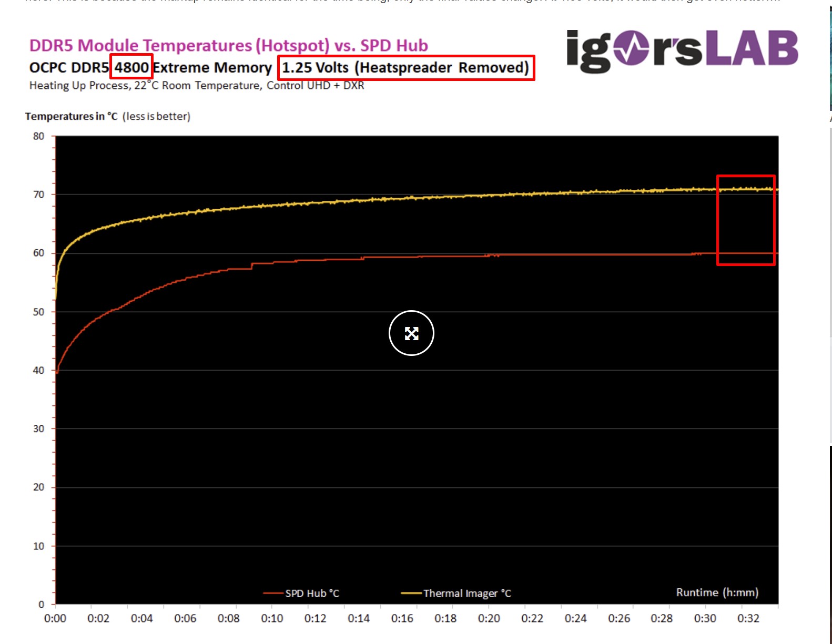This screenshot has width=832, height=644.
Task: Click the x-axis time label "0:12"
Action: 316,618
